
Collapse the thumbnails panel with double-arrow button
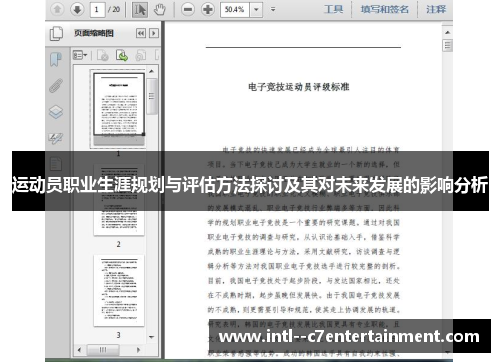click(141, 33)
